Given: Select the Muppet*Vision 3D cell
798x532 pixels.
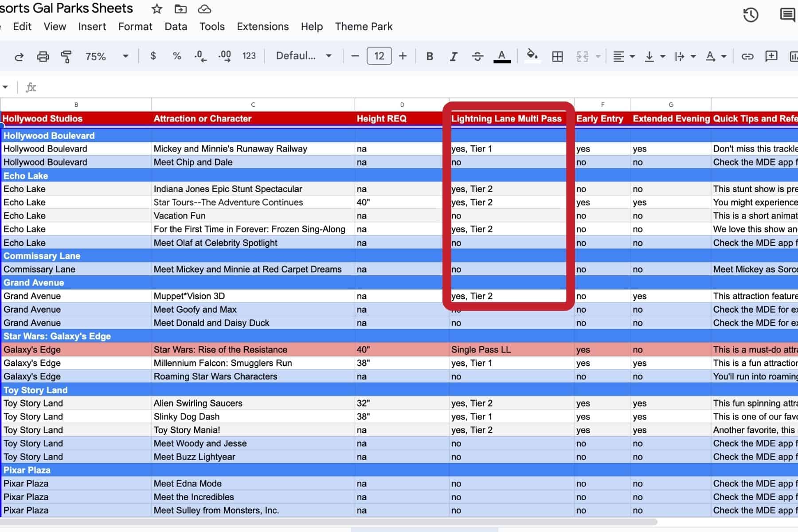Looking at the screenshot, I should click(x=253, y=296).
